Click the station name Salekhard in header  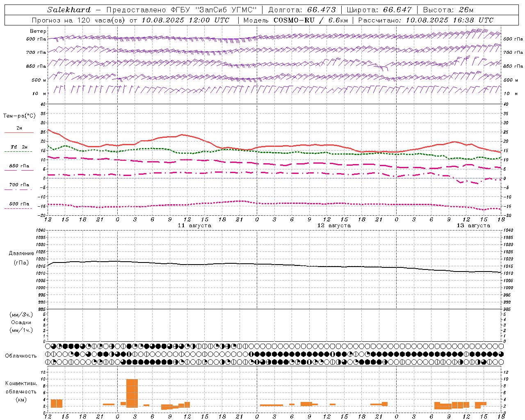(x=69, y=10)
